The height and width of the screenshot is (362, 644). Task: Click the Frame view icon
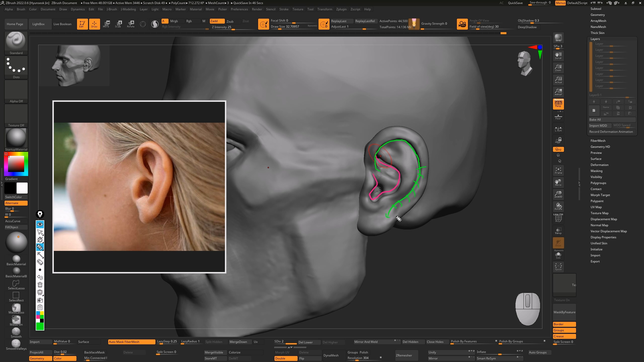pyautogui.click(x=558, y=170)
